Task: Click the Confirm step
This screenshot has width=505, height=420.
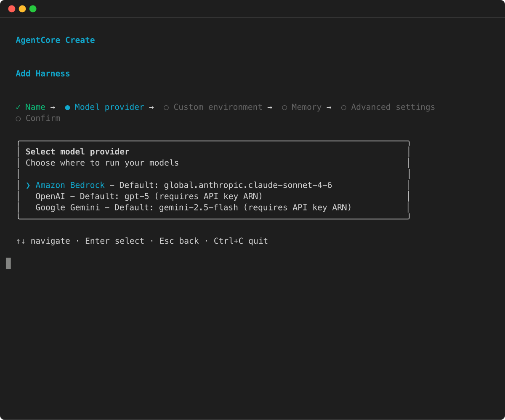Action: click(x=43, y=118)
